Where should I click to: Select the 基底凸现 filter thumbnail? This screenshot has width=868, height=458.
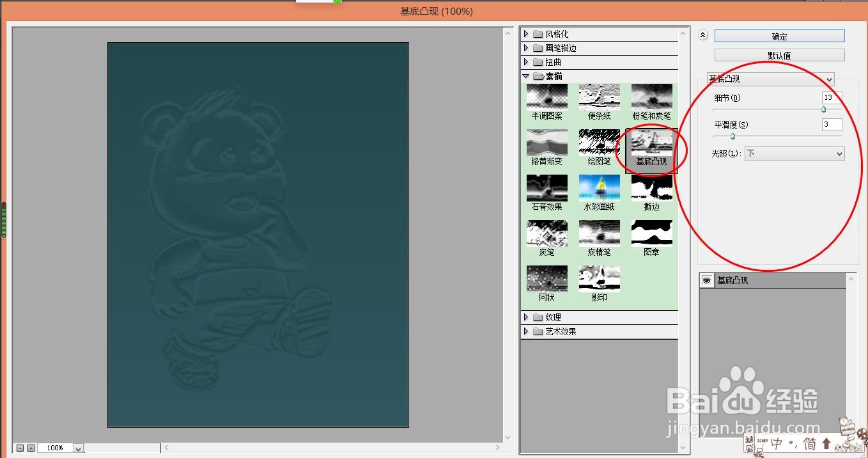click(x=651, y=142)
